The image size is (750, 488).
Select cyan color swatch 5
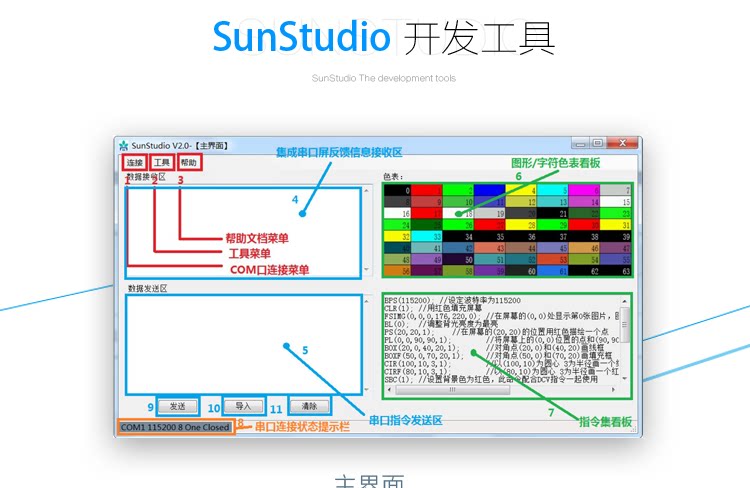click(x=553, y=190)
